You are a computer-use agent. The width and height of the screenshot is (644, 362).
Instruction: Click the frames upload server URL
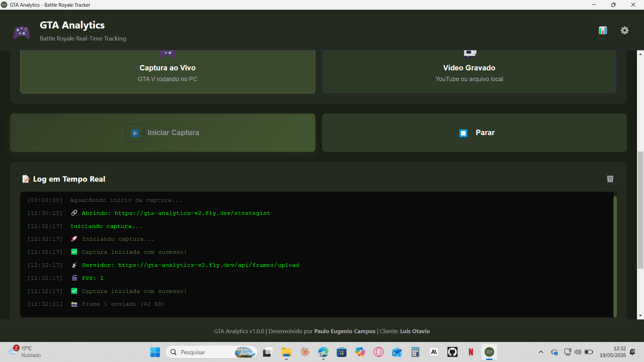(x=209, y=265)
